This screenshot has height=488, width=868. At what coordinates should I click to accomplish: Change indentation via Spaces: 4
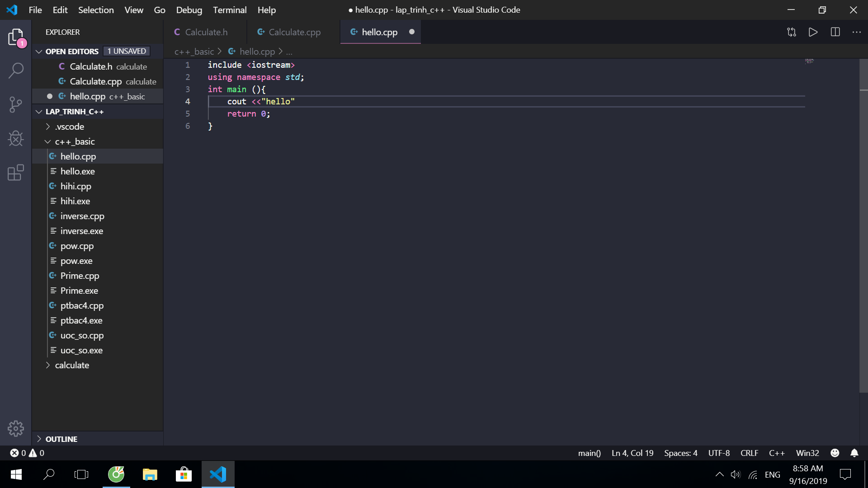pos(681,453)
